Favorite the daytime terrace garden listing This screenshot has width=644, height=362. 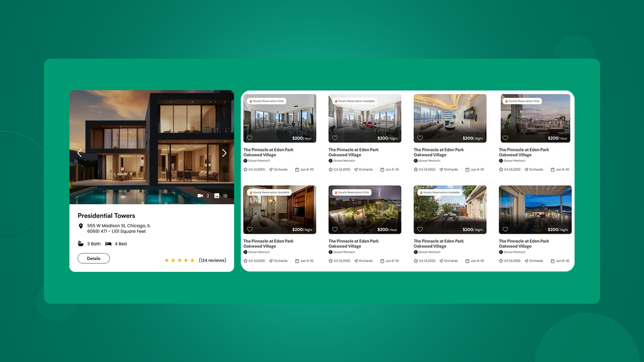click(420, 229)
